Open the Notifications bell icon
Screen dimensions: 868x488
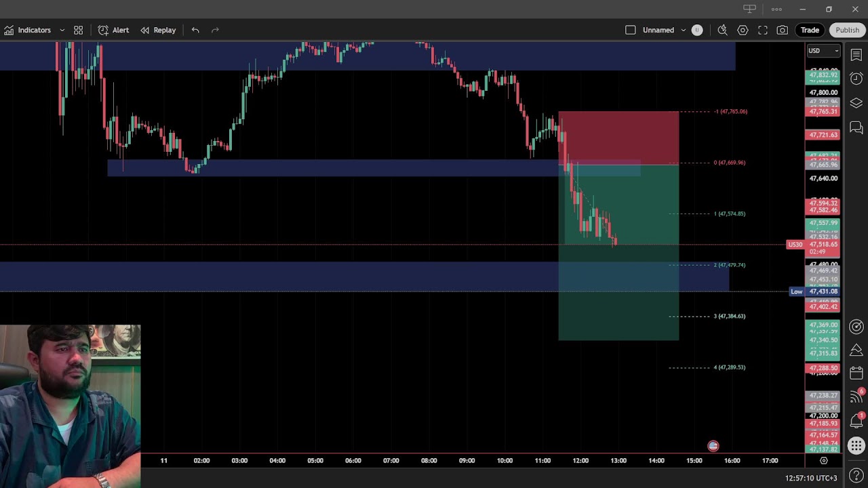click(856, 421)
